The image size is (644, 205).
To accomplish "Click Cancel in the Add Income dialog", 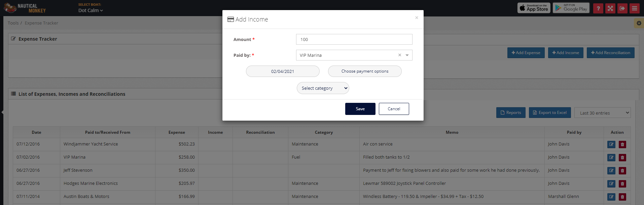I will [394, 109].
